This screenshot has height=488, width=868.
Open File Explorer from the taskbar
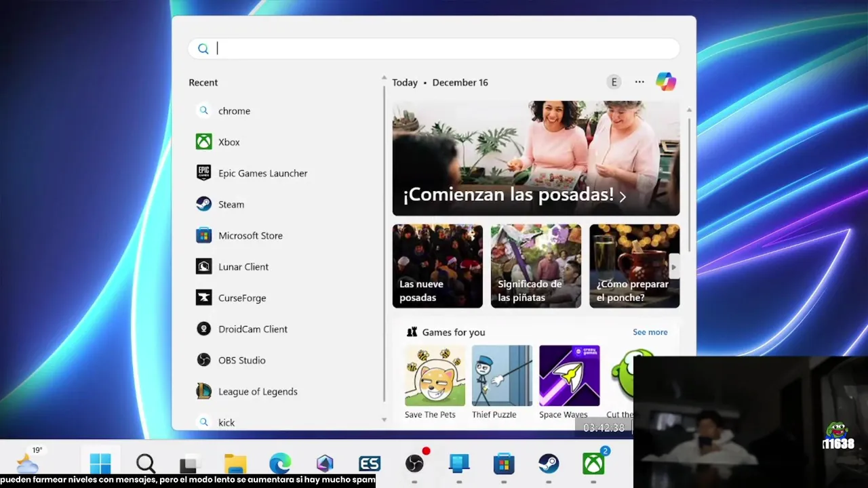(235, 464)
